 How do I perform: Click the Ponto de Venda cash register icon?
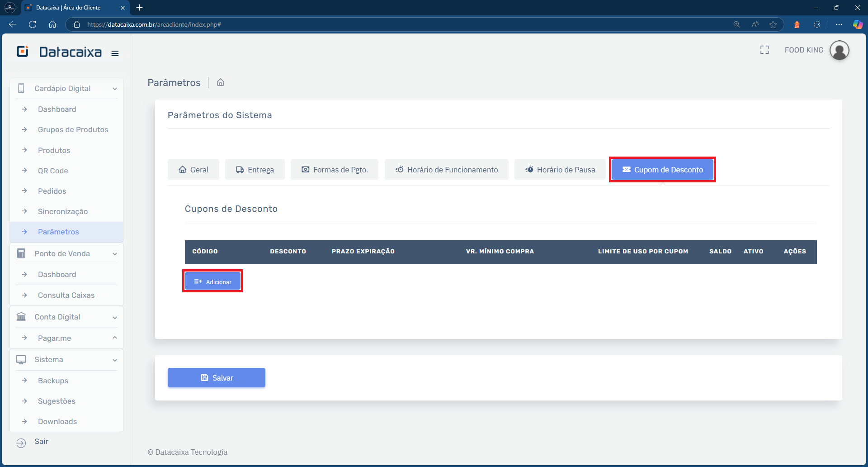click(21, 253)
